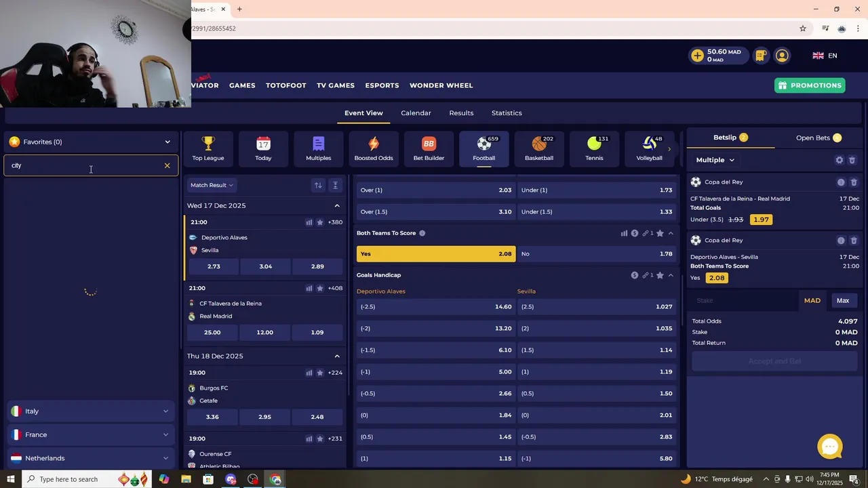
Task: Open stats icon for Deportivo Alaves match
Action: click(309, 222)
